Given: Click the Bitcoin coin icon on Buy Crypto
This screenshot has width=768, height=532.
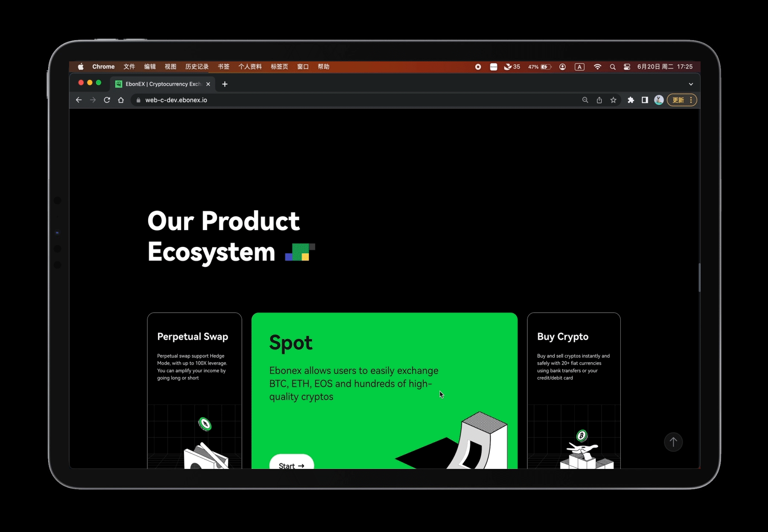Looking at the screenshot, I should (582, 436).
